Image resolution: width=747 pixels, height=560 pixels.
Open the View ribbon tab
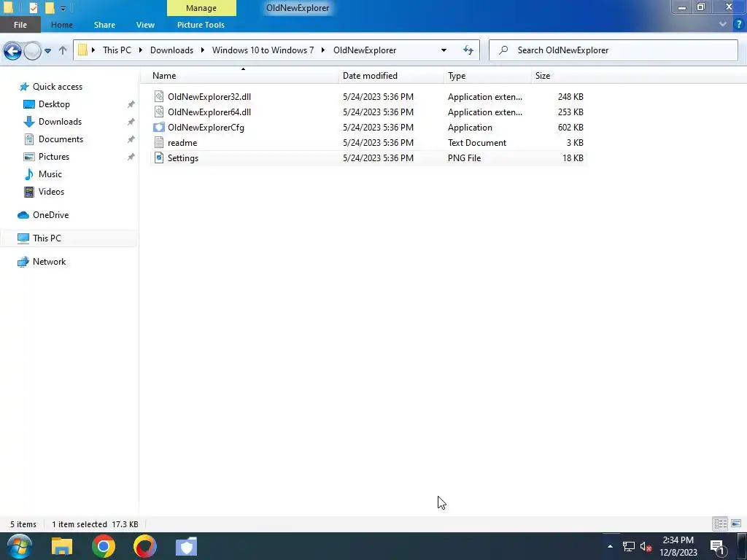[145, 25]
